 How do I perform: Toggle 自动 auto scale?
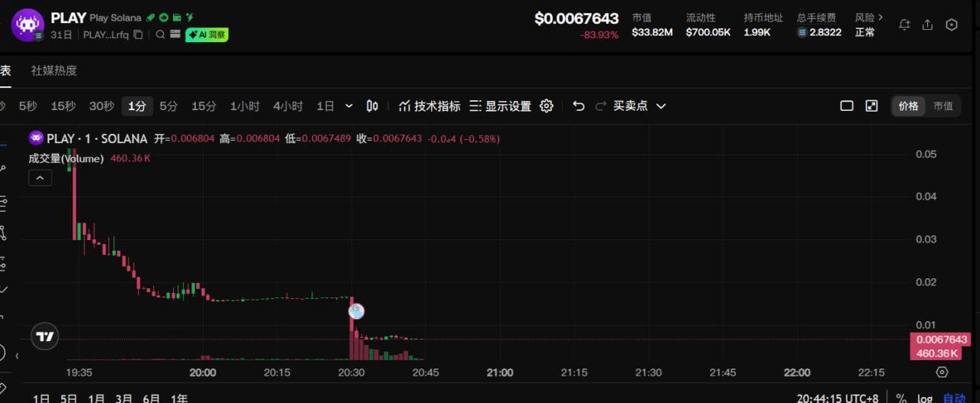click(x=954, y=398)
